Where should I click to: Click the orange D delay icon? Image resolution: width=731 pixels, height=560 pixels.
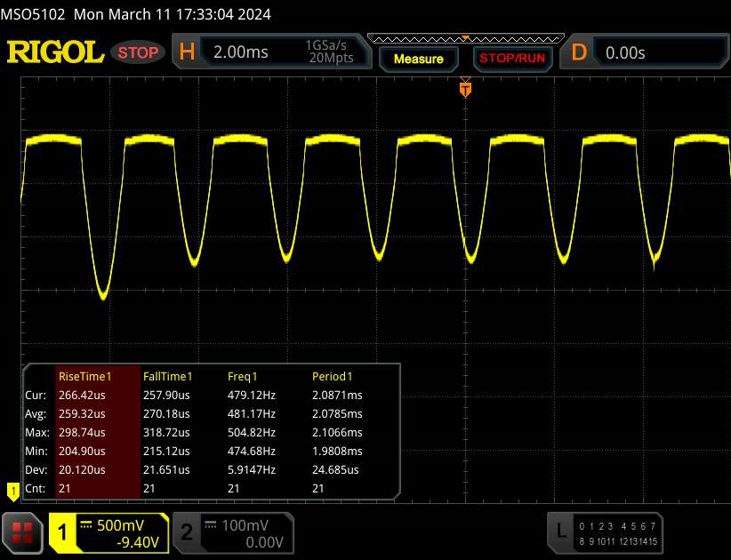pyautogui.click(x=579, y=52)
